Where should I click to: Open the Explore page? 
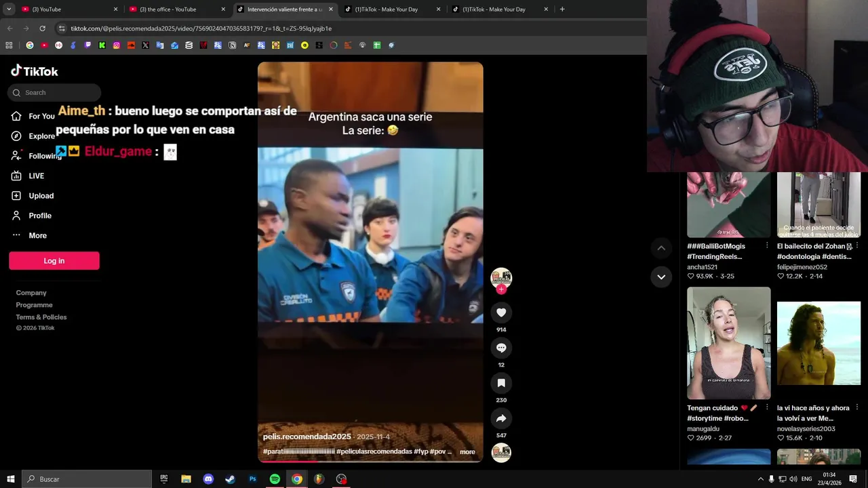33,136
